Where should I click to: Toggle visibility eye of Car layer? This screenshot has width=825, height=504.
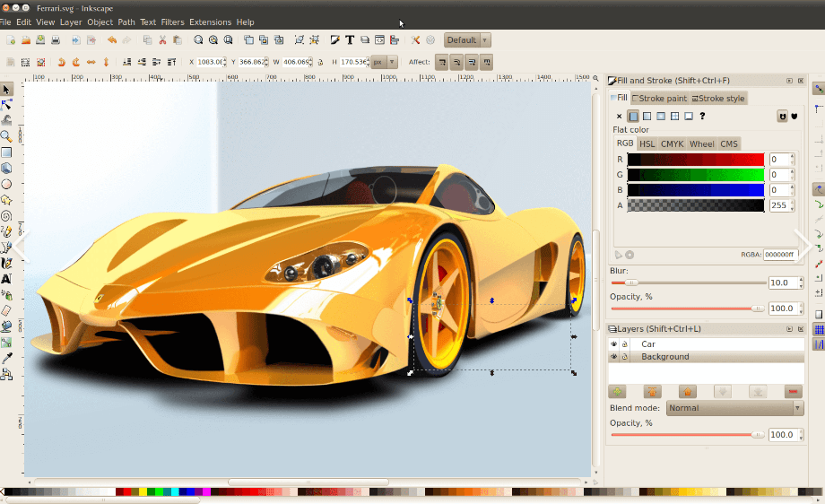coord(613,344)
